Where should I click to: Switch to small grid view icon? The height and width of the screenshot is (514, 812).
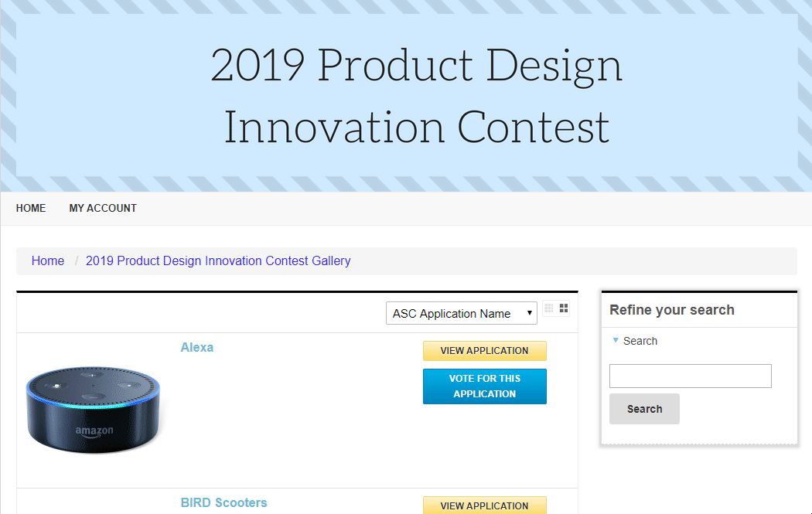(x=549, y=308)
